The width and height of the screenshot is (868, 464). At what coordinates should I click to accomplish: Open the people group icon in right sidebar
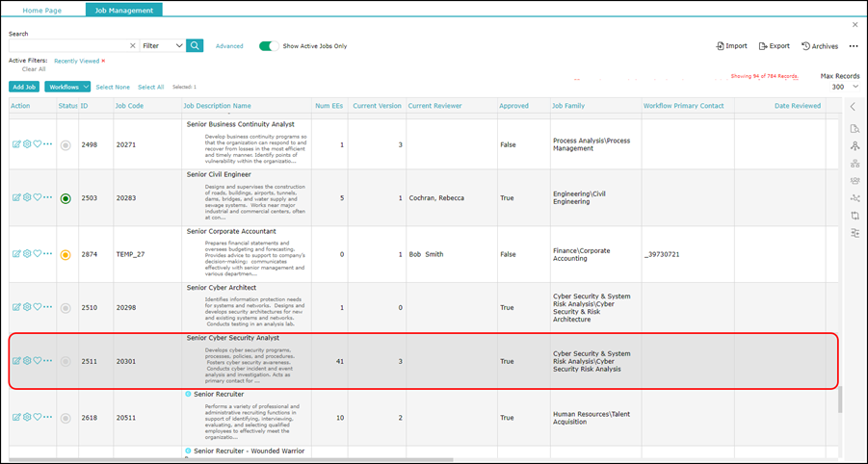[855, 181]
